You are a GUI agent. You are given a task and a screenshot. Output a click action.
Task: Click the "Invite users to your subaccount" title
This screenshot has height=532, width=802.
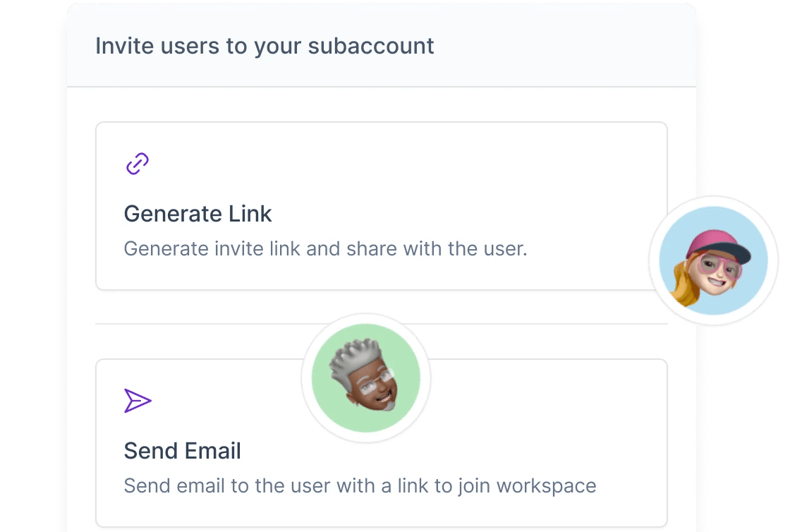(265, 47)
